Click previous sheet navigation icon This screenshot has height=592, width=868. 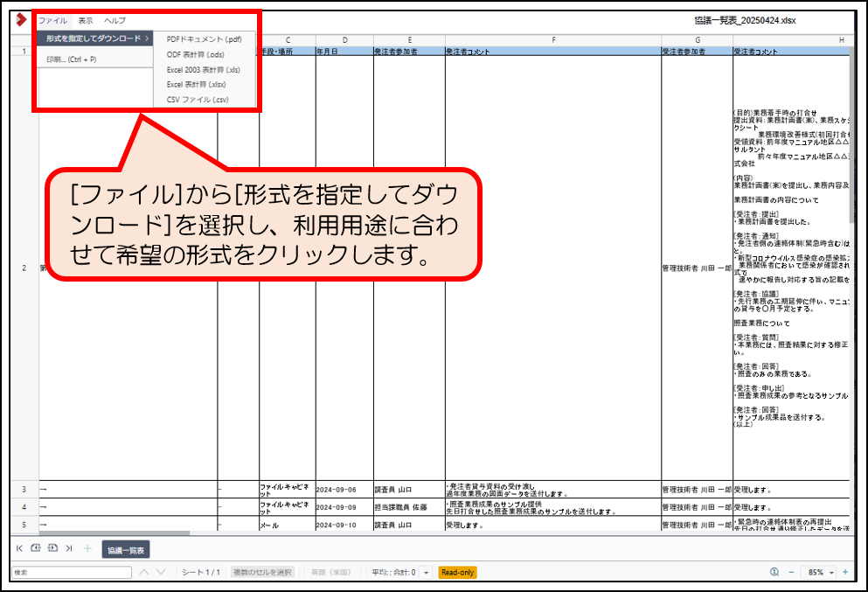(x=36, y=548)
